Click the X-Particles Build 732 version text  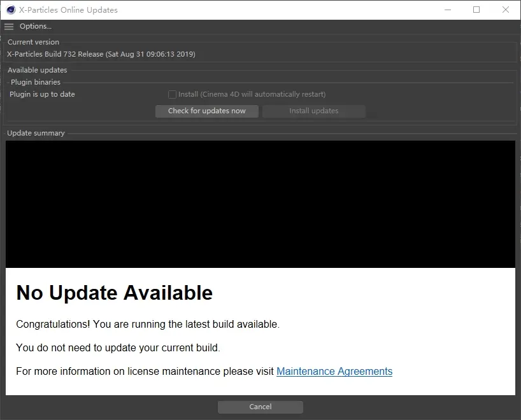[x=101, y=54]
